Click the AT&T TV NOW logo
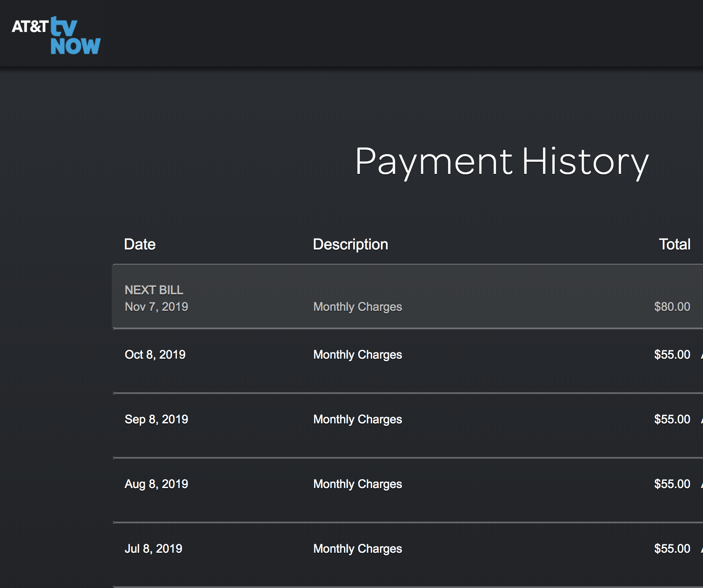This screenshot has width=703, height=588. tap(56, 36)
